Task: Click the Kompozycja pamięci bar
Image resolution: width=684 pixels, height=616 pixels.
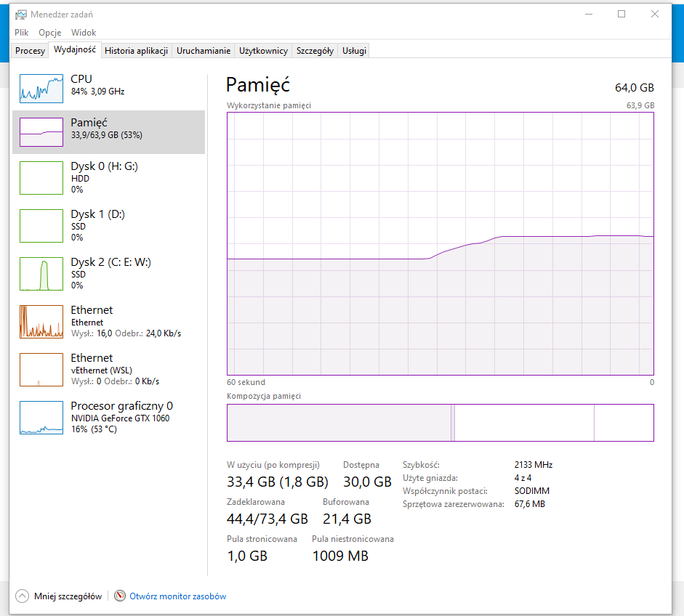Action: click(x=440, y=423)
